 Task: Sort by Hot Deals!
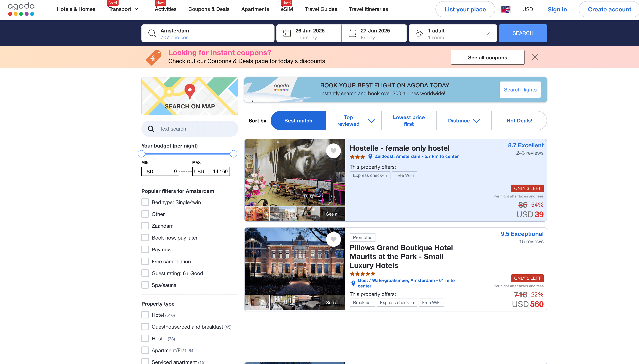[x=519, y=121]
